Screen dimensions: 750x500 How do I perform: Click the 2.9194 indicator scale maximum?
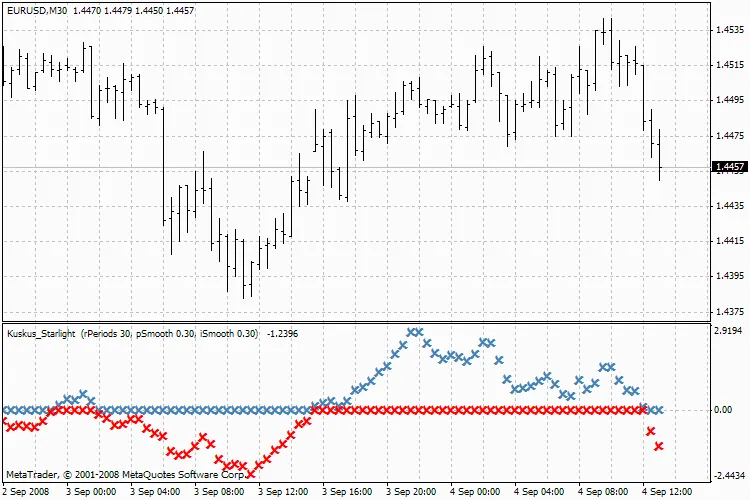tap(726, 330)
